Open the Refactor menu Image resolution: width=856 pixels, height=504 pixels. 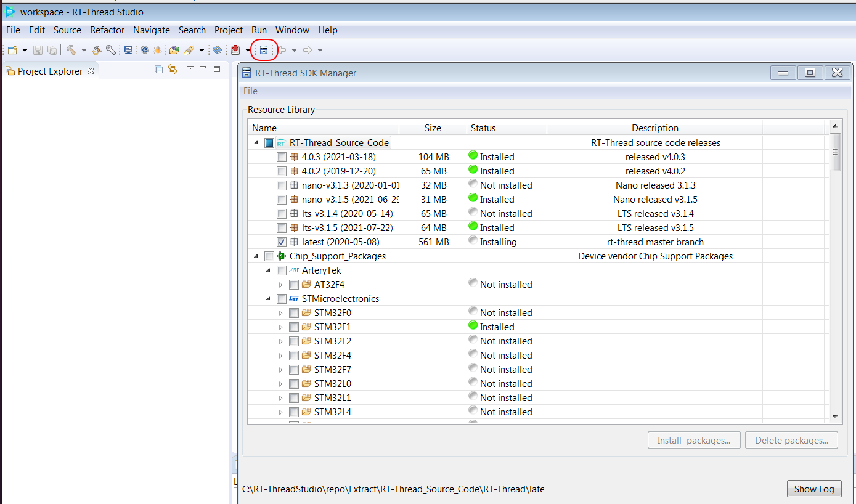coord(107,30)
